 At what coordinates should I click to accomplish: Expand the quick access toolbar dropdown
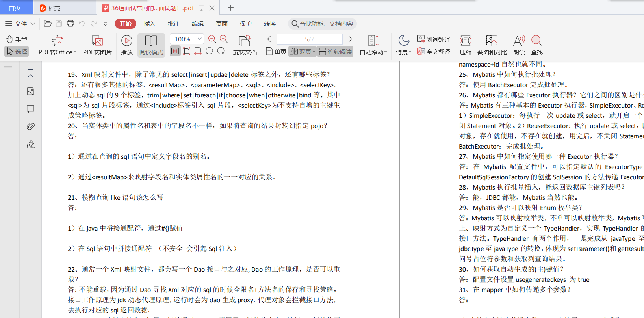(x=105, y=24)
